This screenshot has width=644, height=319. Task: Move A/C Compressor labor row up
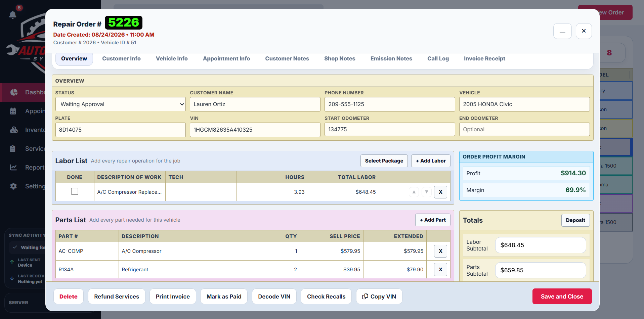[414, 192]
